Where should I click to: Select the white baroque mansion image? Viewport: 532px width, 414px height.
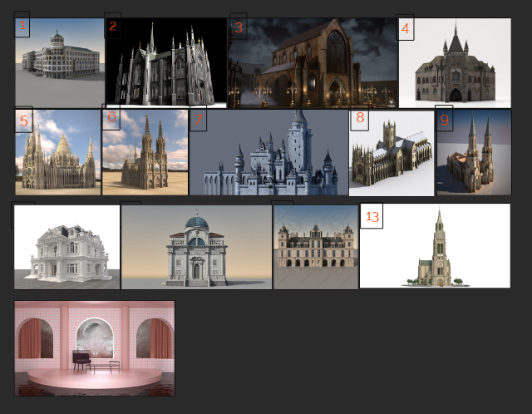(66, 247)
